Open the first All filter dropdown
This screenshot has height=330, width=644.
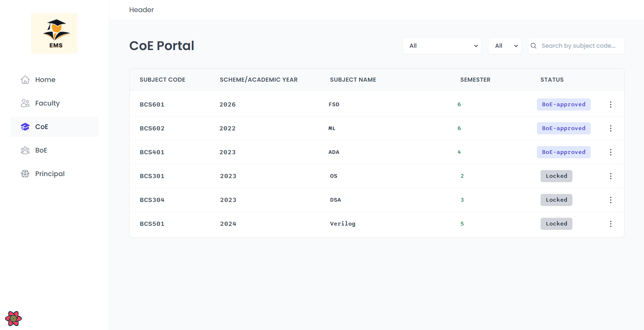(442, 46)
